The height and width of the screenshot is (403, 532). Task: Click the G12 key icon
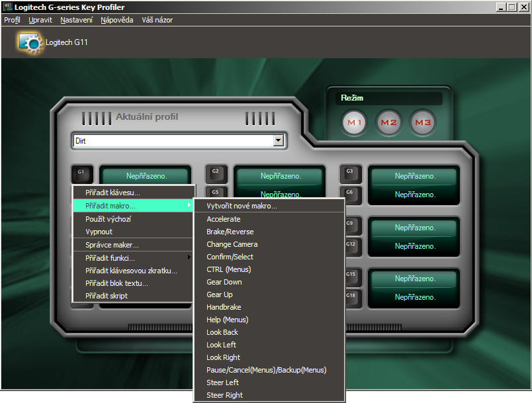pos(350,244)
